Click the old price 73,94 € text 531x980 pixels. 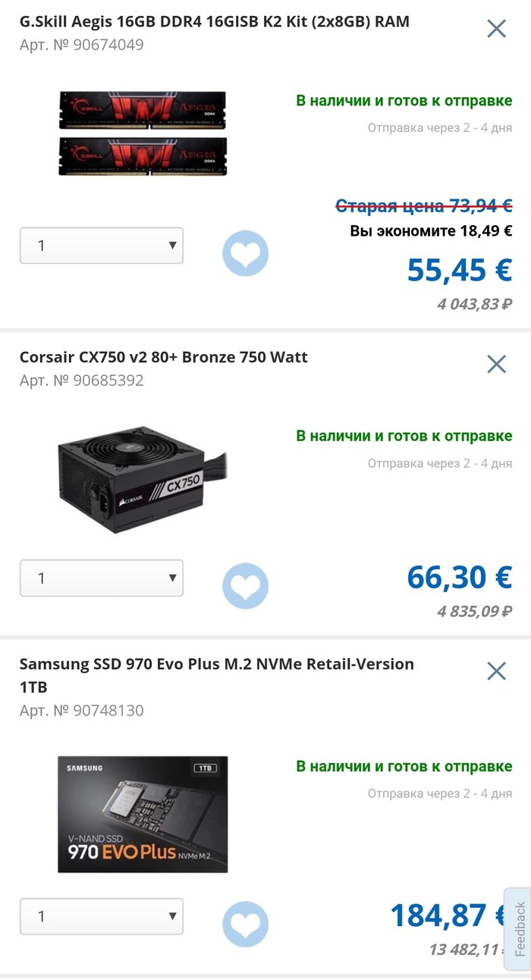[x=424, y=205]
